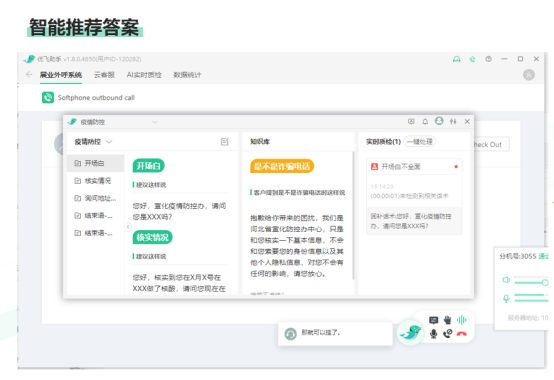Click the green user icon in popup toolbar

coord(439,121)
